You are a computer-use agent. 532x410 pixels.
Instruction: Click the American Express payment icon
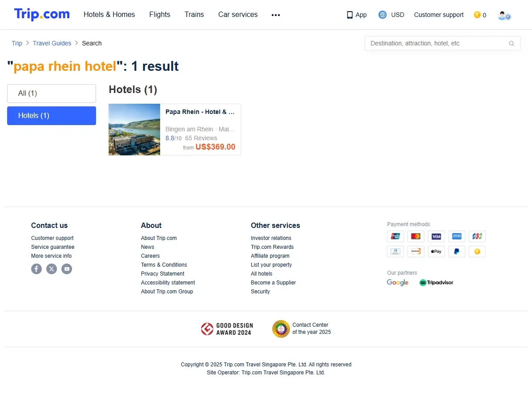click(457, 236)
